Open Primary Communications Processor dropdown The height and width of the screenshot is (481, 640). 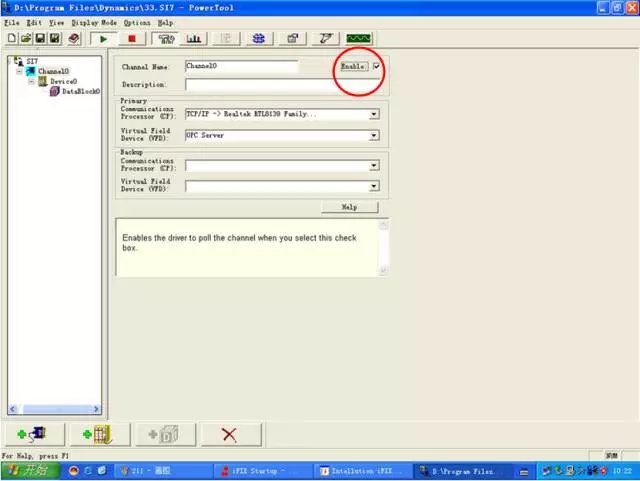point(374,114)
